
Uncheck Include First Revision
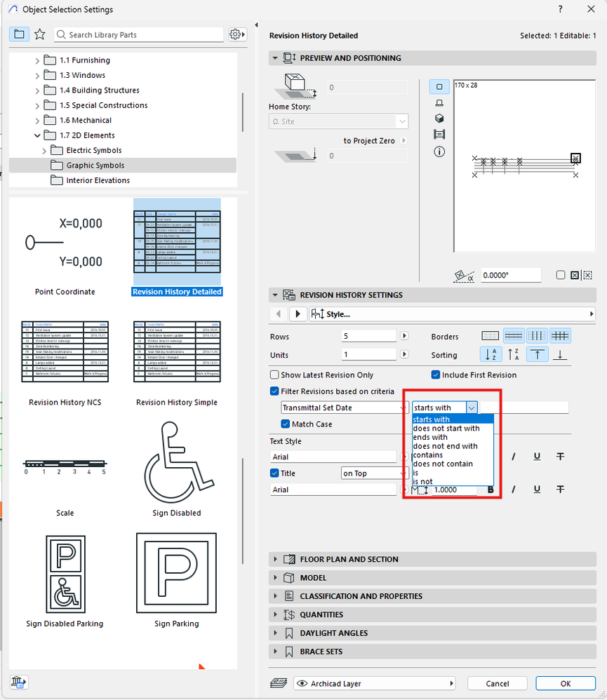(436, 375)
